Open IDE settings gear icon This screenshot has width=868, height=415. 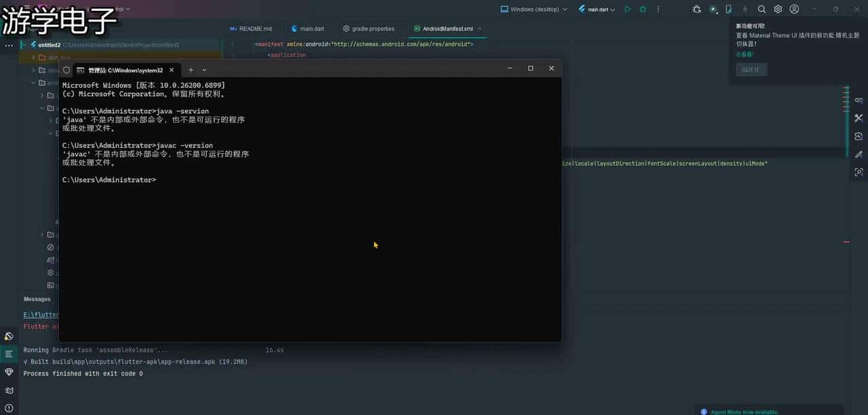point(778,9)
